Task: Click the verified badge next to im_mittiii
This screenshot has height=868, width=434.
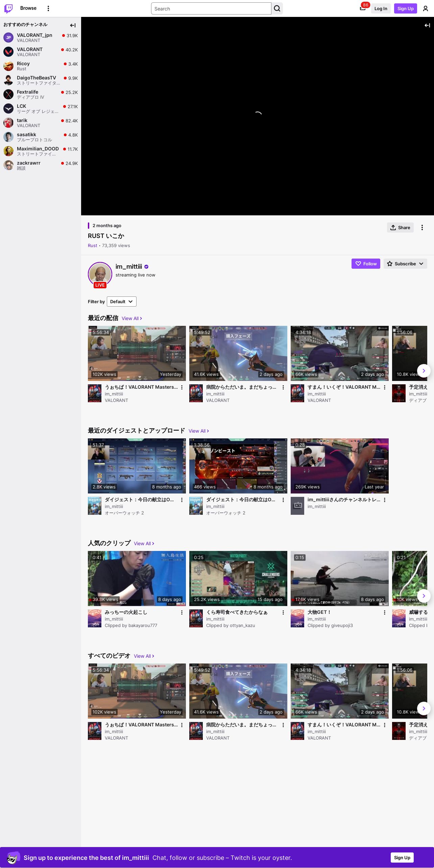Action: 146,267
